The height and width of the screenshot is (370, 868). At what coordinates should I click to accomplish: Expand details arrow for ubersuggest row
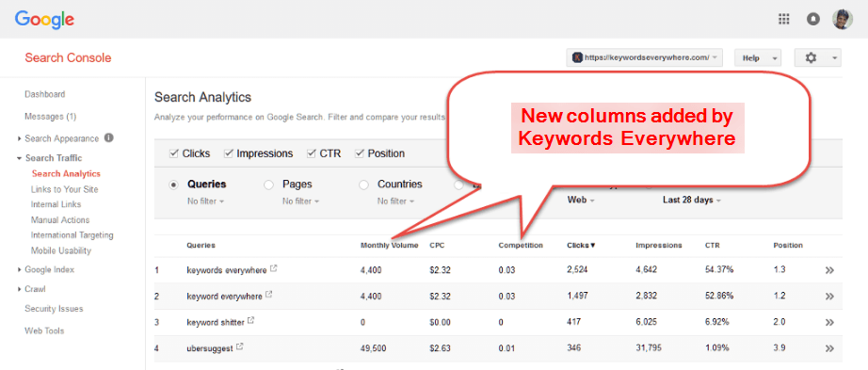[x=829, y=348]
